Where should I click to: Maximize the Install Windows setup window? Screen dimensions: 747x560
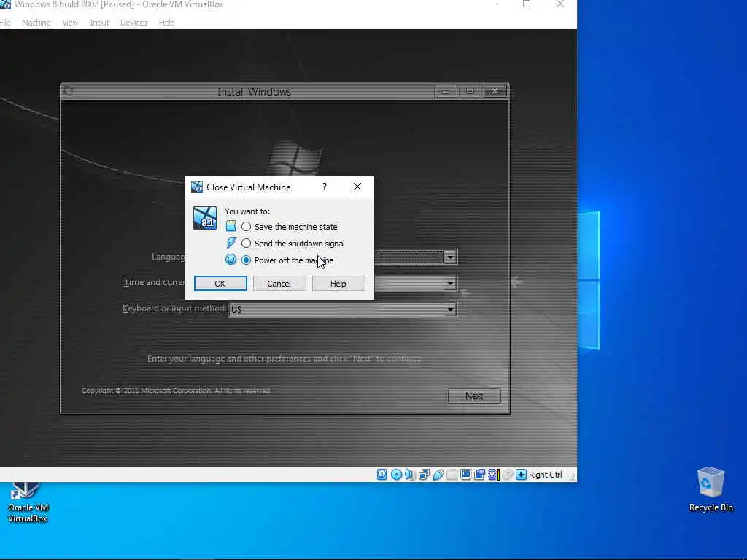click(470, 91)
